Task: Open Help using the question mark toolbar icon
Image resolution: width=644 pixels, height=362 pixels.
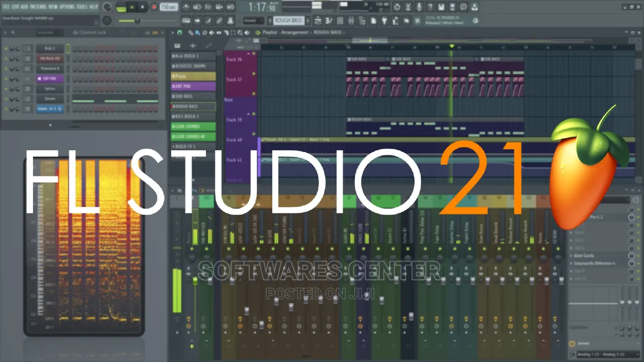Action: [x=431, y=6]
